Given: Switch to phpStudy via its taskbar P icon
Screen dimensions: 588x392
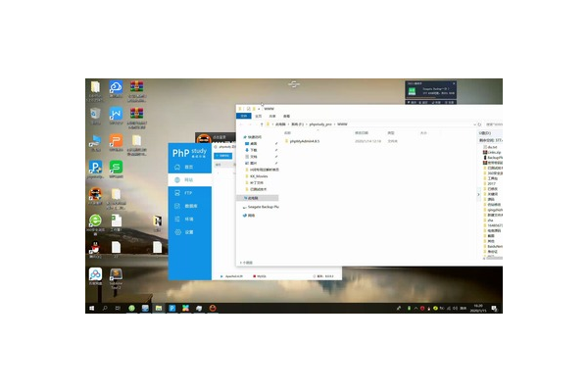Looking at the screenshot, I should coord(172,308).
